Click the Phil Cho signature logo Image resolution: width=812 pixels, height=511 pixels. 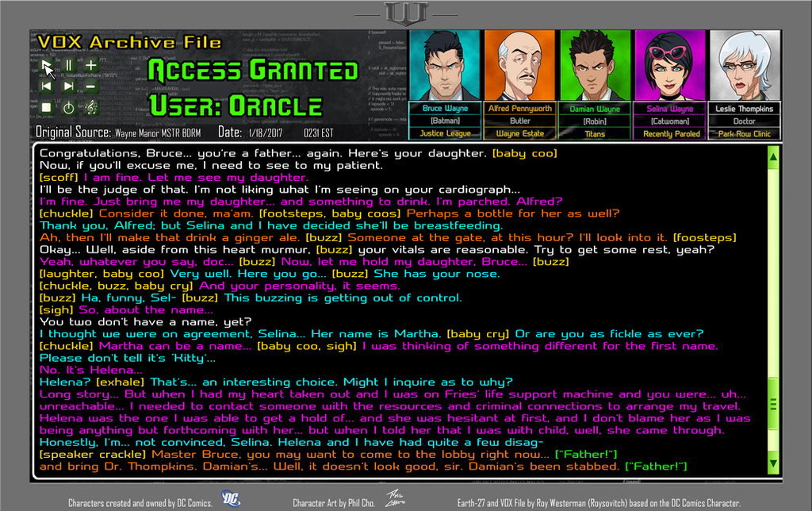point(396,498)
